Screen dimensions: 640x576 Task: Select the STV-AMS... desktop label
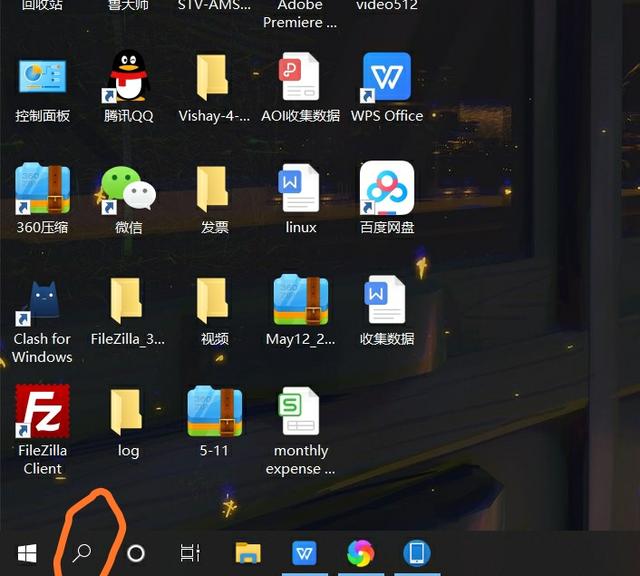[x=214, y=5]
